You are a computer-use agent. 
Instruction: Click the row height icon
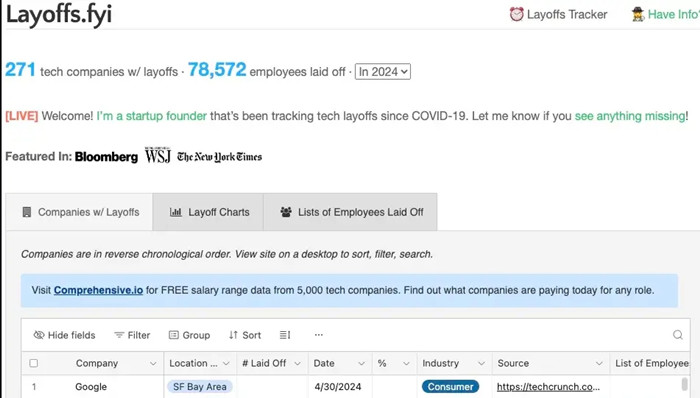285,335
